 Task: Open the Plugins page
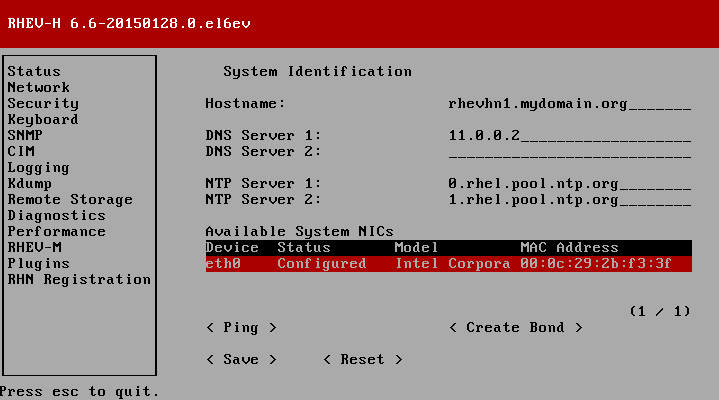tap(39, 264)
